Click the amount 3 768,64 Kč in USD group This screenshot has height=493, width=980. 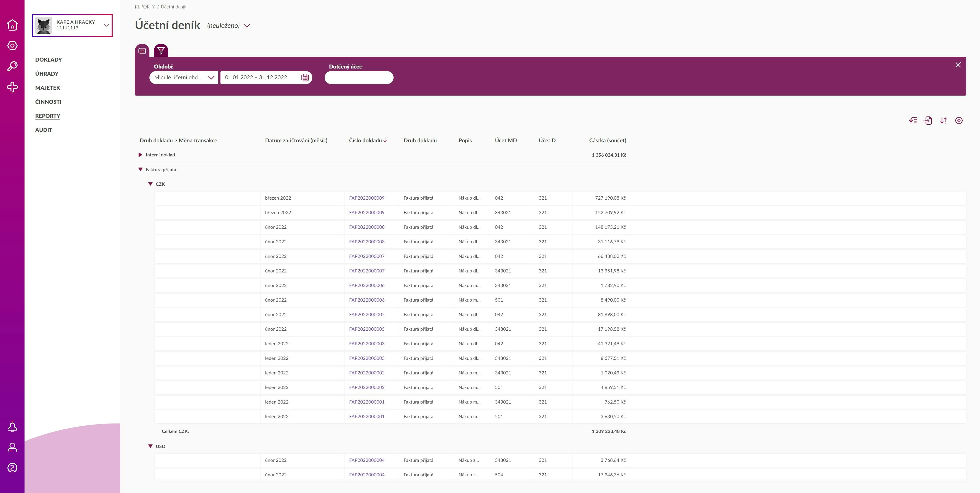(613, 460)
